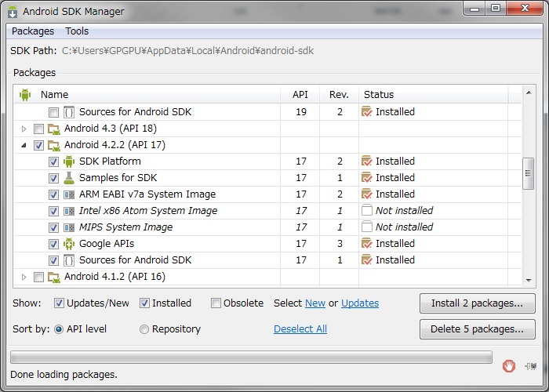Click the Install 2 packages button
The height and width of the screenshot is (392, 549).
pos(478,303)
